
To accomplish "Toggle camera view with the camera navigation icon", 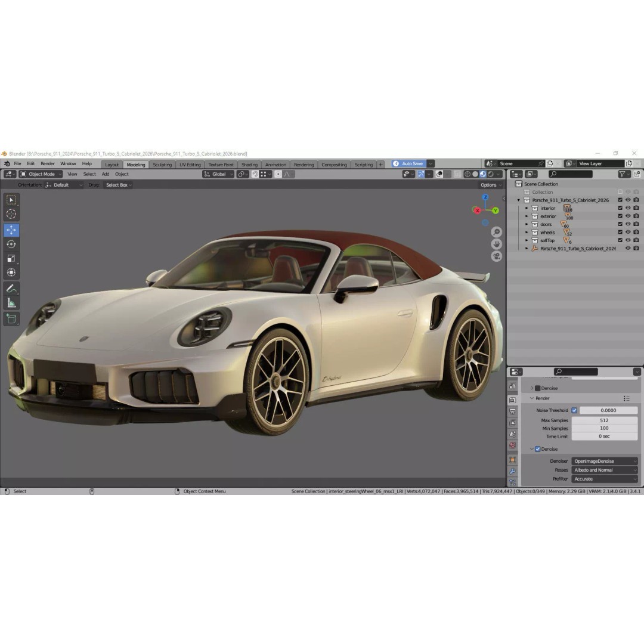I will (x=497, y=256).
